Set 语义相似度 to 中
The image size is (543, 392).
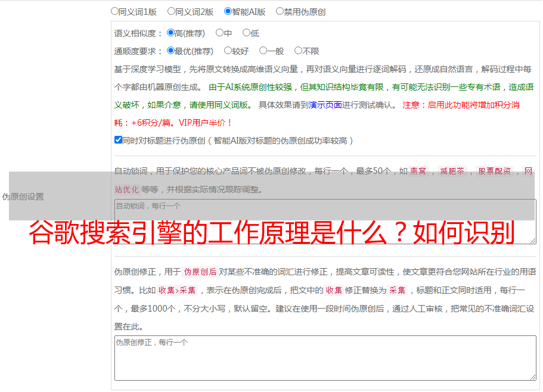(219, 33)
